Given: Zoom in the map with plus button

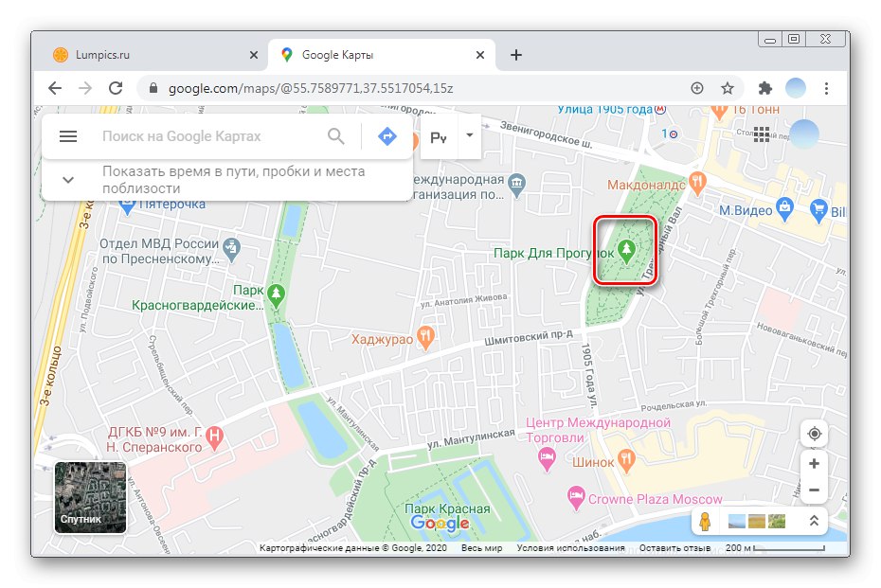Looking at the screenshot, I should (814, 464).
